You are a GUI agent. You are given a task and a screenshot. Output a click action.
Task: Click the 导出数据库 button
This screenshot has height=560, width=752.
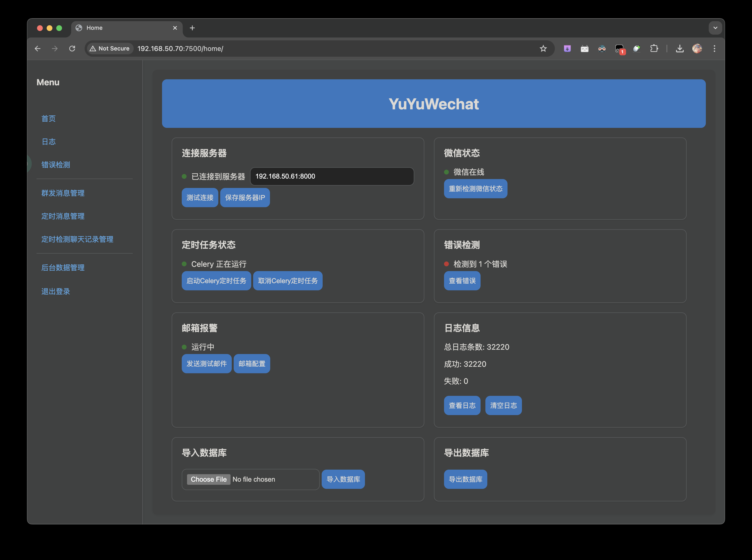pos(465,479)
